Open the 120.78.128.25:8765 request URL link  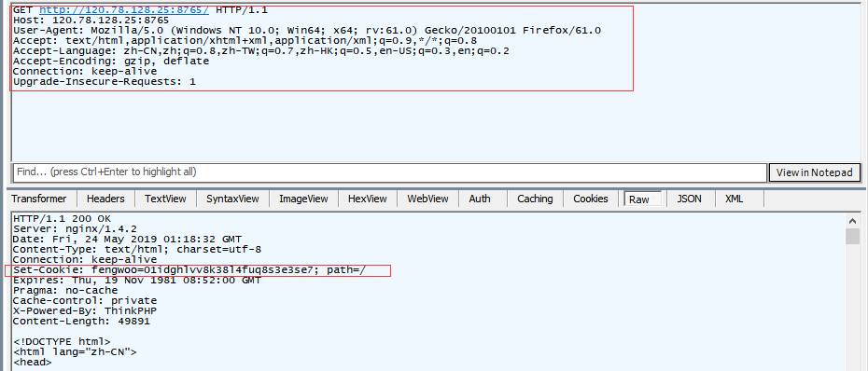[124, 10]
